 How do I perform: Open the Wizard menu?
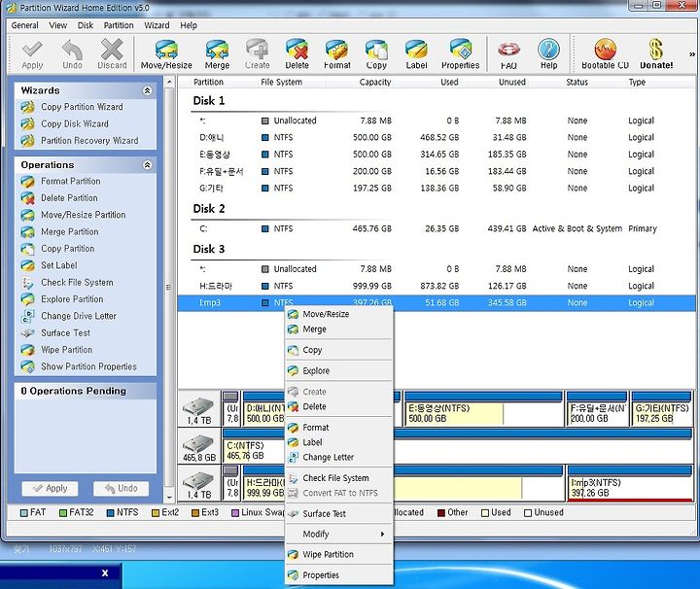tap(157, 25)
